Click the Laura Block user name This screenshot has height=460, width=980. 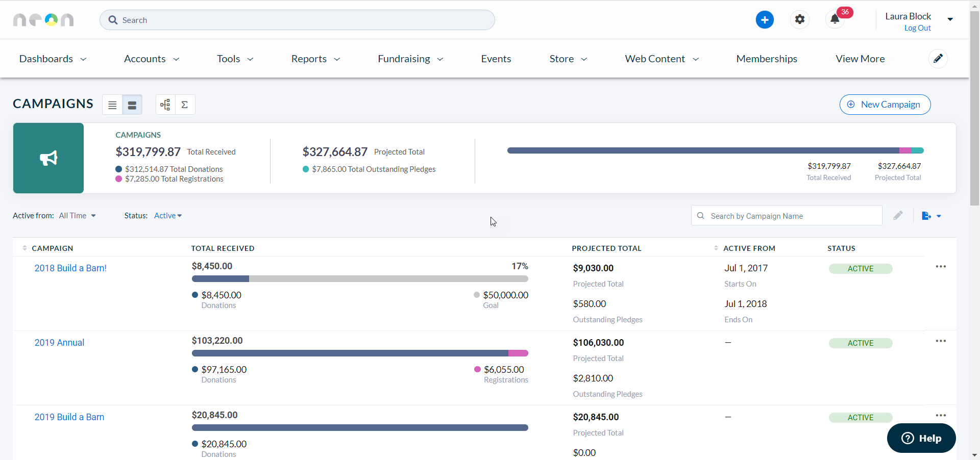908,16
